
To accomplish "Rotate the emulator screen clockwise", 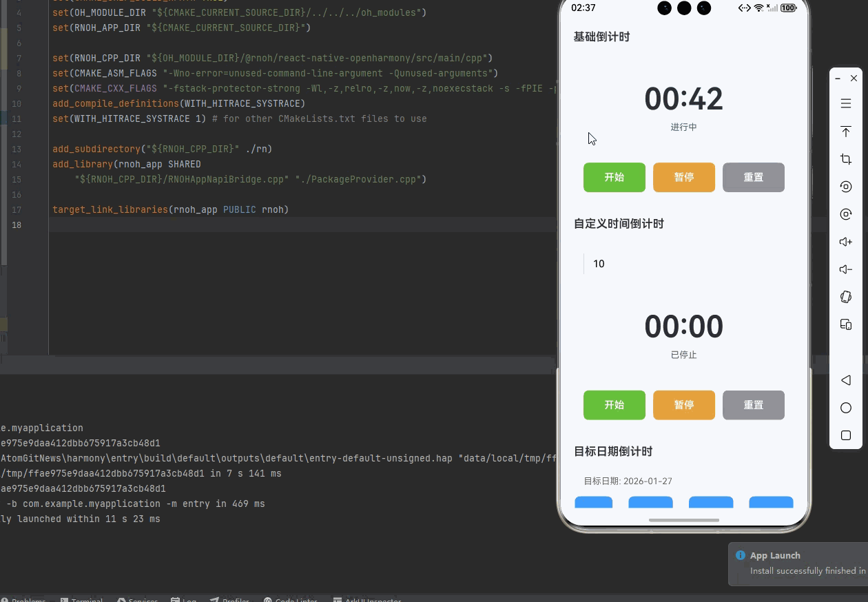I will 846,214.
